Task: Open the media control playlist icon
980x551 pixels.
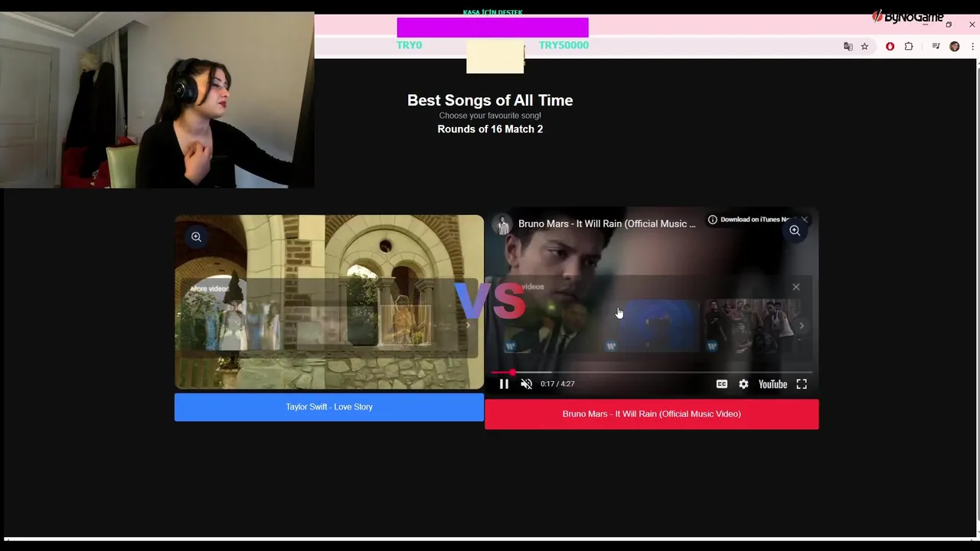Action: 936,47
